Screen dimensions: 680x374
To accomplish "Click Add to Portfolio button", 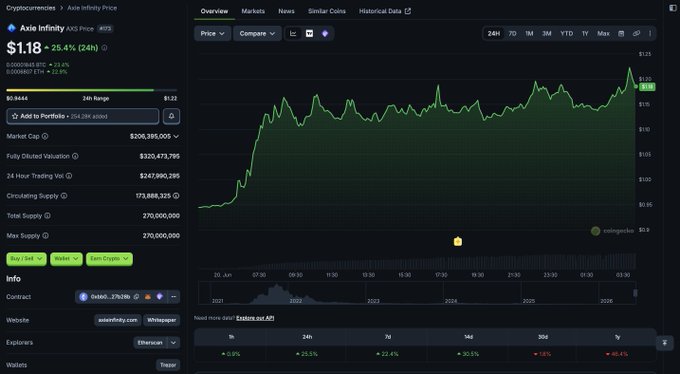I will pos(83,116).
